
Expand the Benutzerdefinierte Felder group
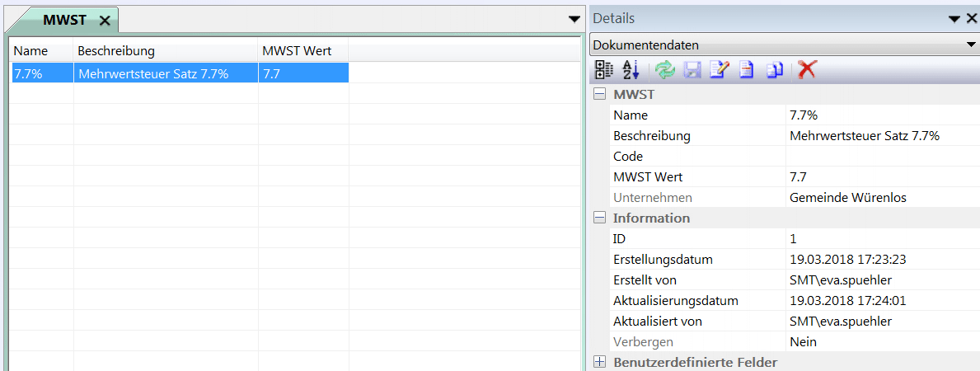600,362
